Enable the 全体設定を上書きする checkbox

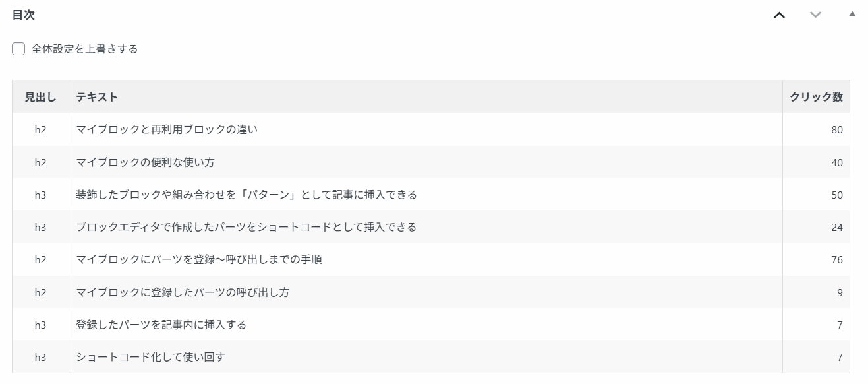18,49
